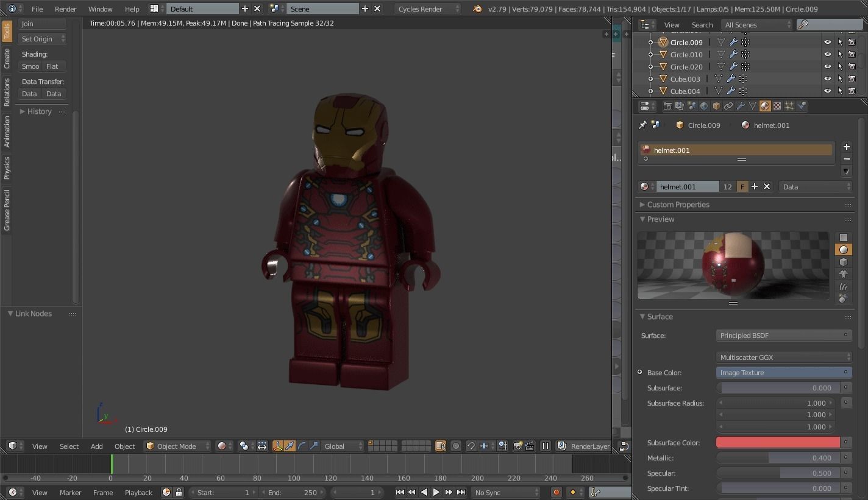
Task: Open the Global orientation dropdown
Action: coord(342,446)
